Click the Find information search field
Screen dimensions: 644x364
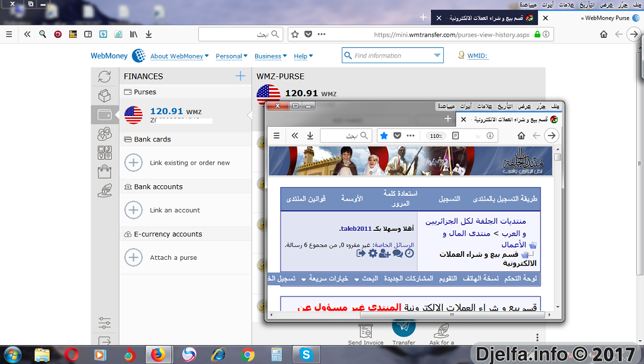point(392,56)
